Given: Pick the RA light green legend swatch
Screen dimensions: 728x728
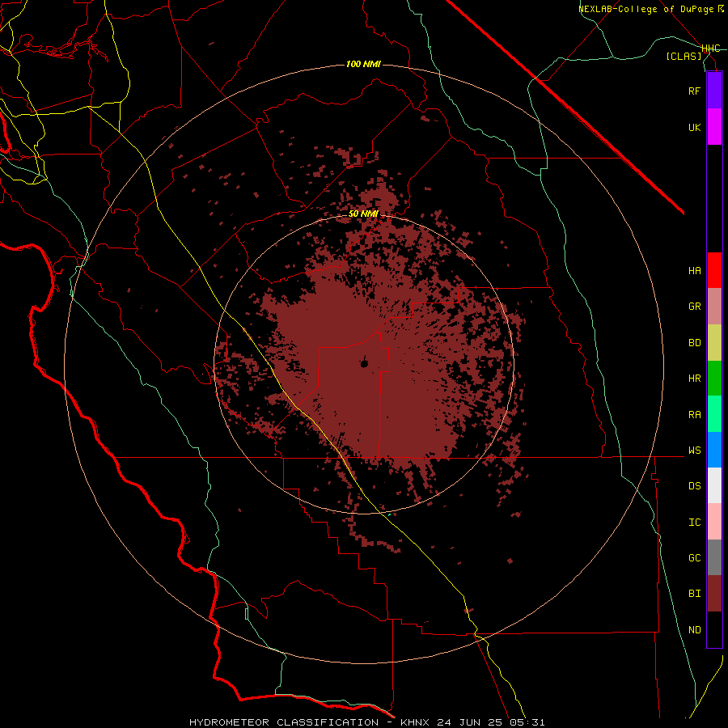Looking at the screenshot, I should click(714, 414).
